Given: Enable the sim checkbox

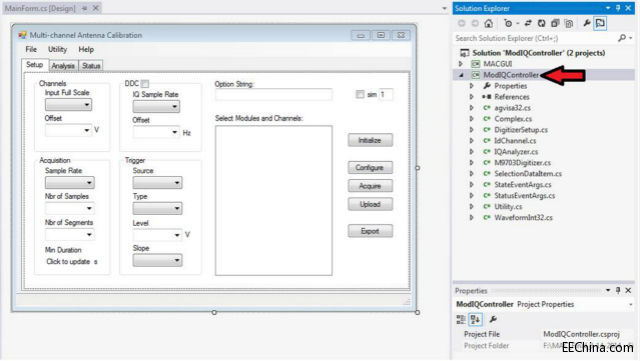Looking at the screenshot, I should point(360,94).
